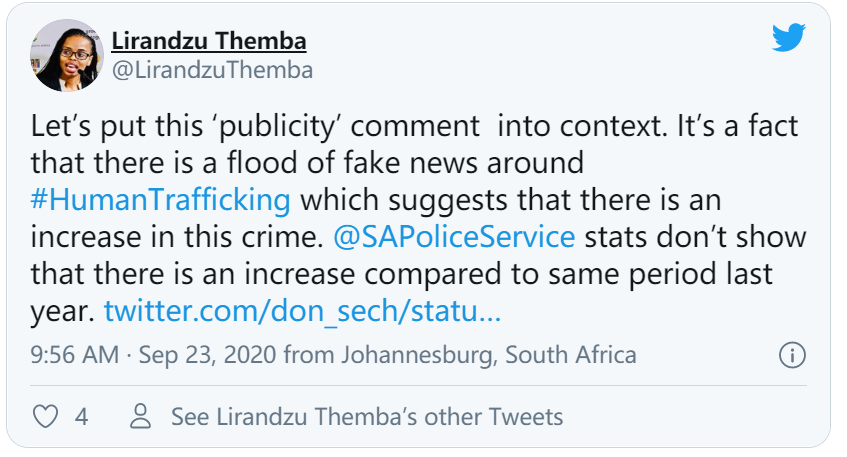Open the Lirandzu Themba display name link
The height and width of the screenshot is (457, 847).
point(209,41)
